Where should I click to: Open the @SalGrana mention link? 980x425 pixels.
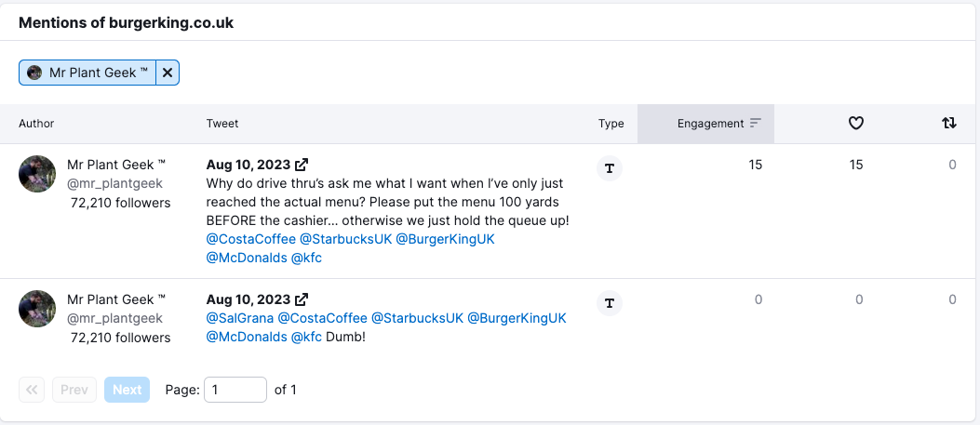[x=238, y=318]
